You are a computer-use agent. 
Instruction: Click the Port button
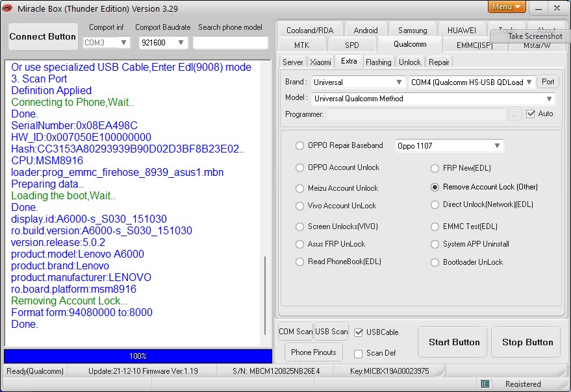point(548,82)
